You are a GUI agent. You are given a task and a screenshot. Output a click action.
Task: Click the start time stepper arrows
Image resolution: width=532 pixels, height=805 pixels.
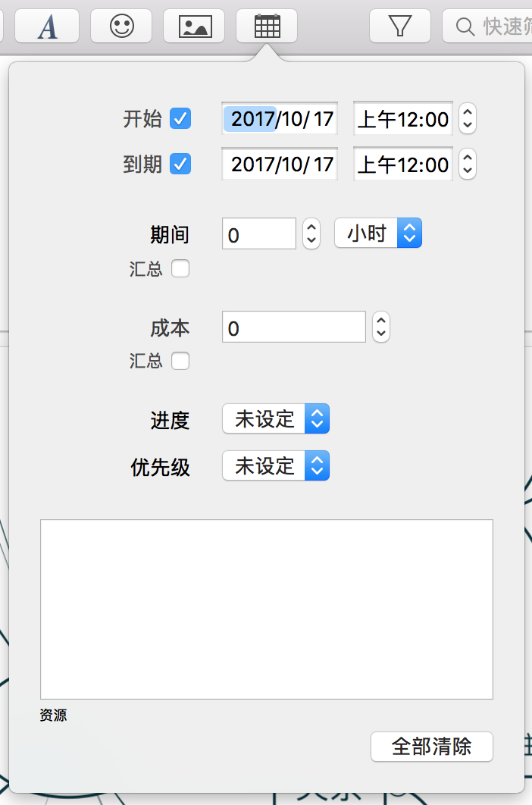[x=468, y=118]
